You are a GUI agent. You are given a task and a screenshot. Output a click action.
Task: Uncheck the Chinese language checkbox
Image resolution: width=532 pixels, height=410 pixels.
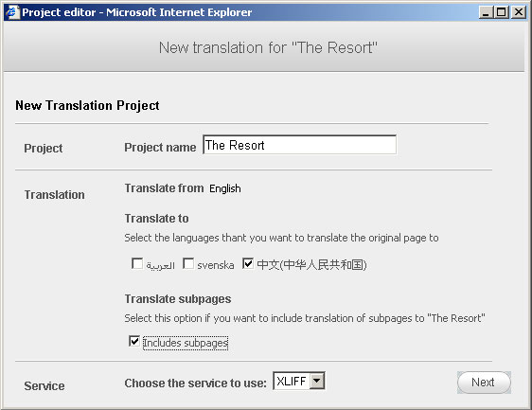[248, 263]
